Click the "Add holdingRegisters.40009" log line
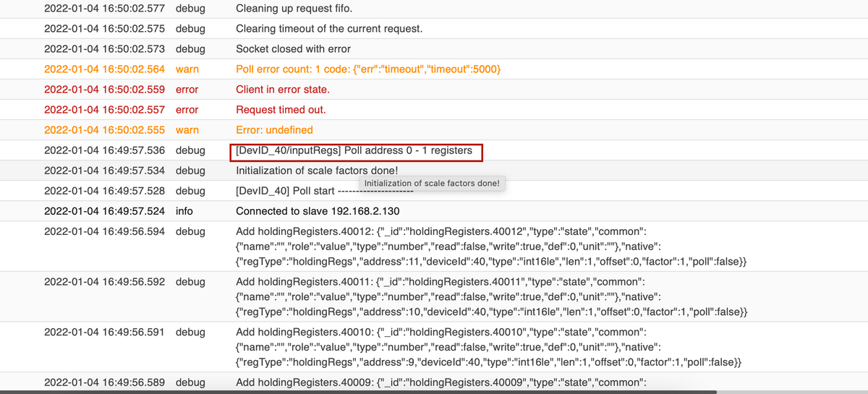This screenshot has height=394, width=868. click(440, 382)
